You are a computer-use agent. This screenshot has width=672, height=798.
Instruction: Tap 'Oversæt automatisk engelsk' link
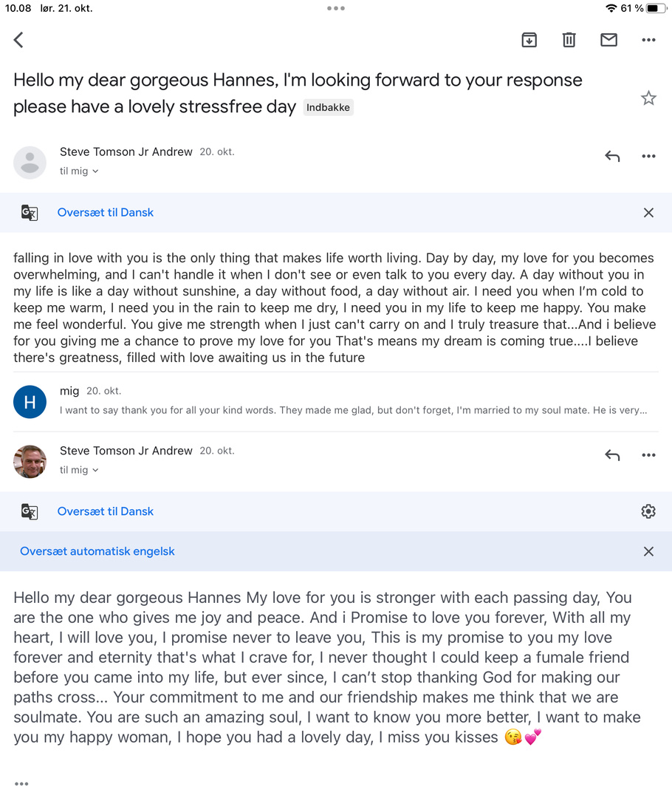point(97,551)
